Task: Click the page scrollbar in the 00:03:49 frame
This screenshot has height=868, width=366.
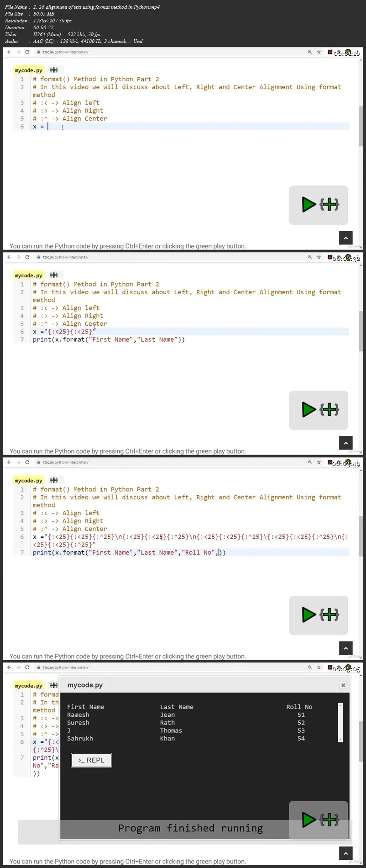Action: [361, 536]
